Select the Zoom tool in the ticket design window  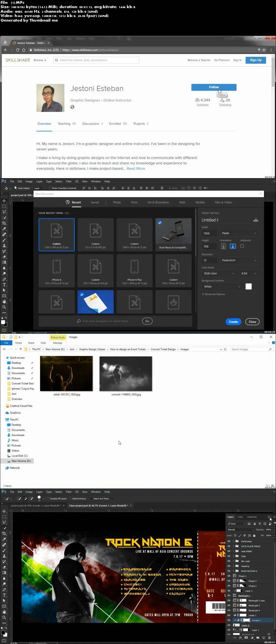4,618
